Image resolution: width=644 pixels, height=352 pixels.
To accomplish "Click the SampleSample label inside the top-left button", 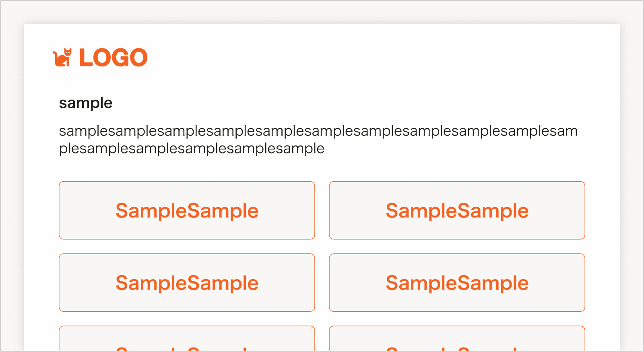I will coord(187,210).
